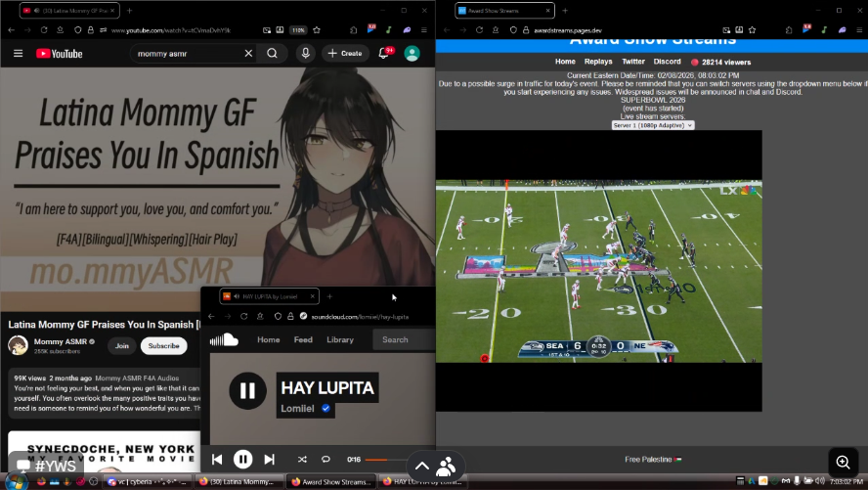The image size is (868, 490).
Task: Select the Latina Mommy GF YouTube browser tab
Action: pyautogui.click(x=69, y=11)
